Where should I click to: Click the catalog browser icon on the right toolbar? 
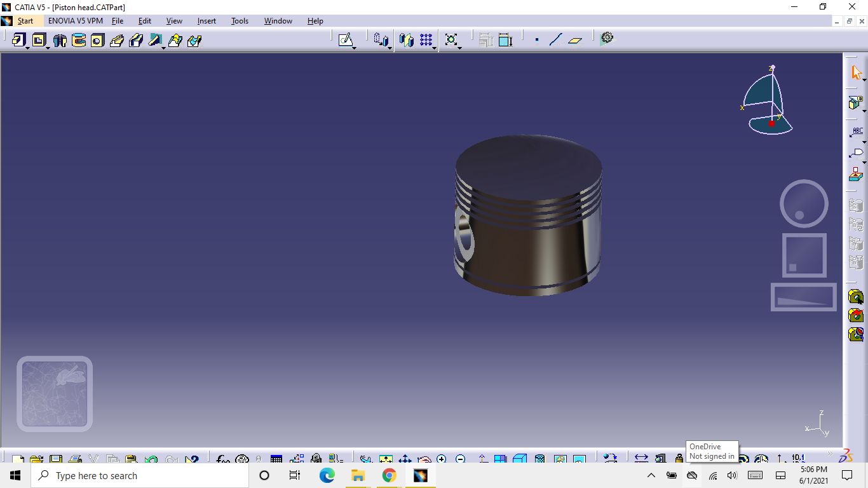point(856,296)
